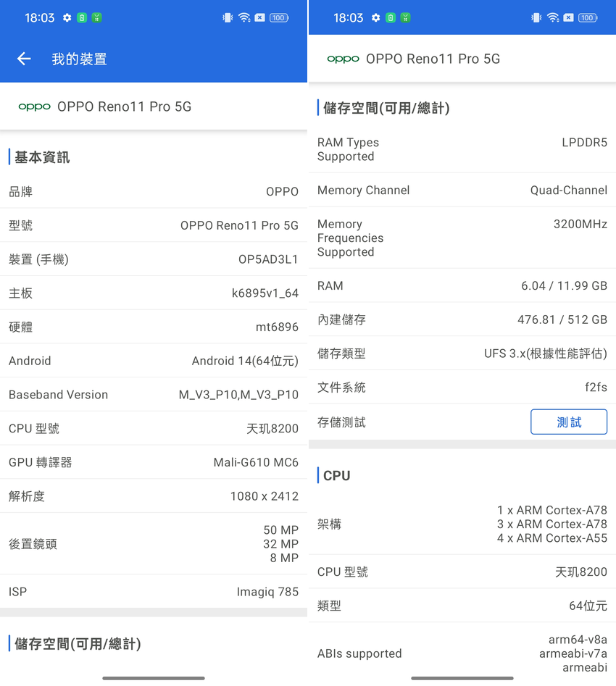The width and height of the screenshot is (616, 686).
Task: Tap the settings gear in right status bar
Action: pos(375,18)
